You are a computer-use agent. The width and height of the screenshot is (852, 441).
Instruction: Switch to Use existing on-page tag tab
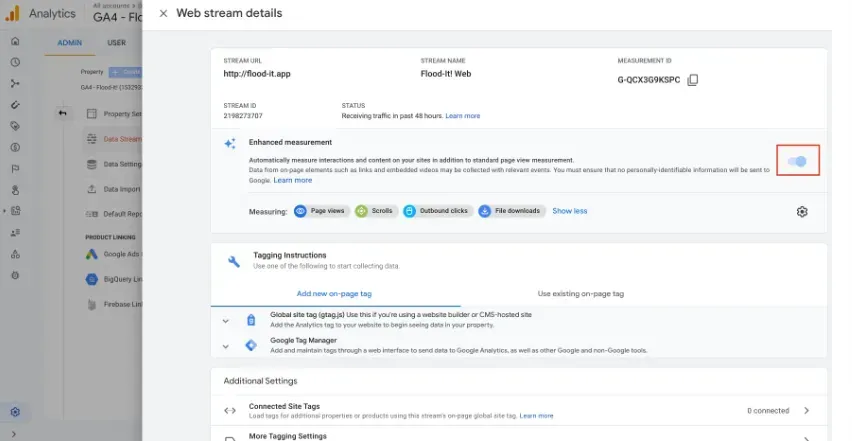(580, 294)
